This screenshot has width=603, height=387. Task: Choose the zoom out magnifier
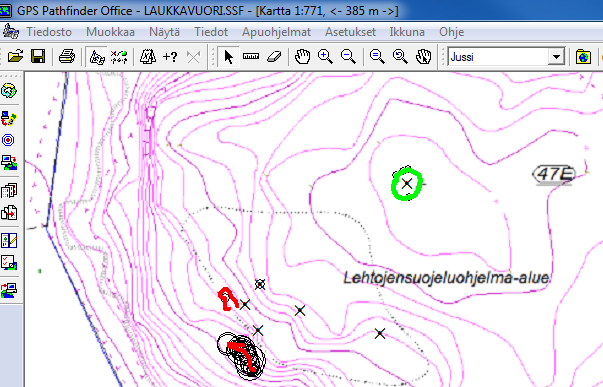tap(348, 57)
